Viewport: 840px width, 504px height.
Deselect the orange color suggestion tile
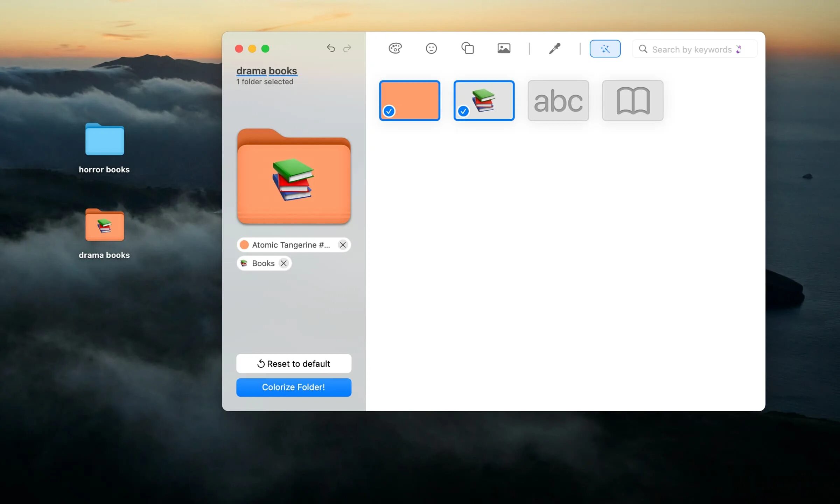click(409, 100)
